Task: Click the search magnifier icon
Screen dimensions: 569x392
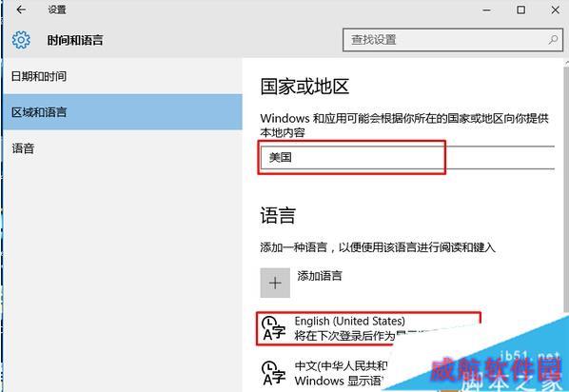Action: click(553, 40)
